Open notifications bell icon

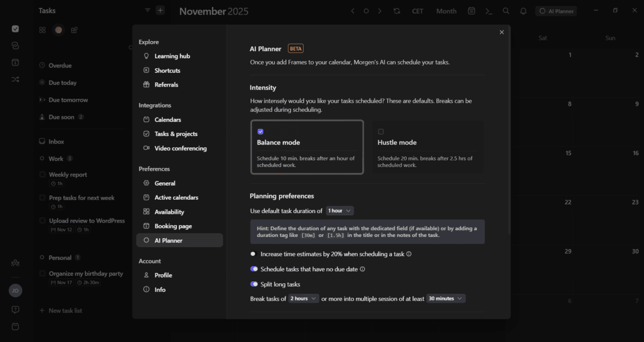523,11
